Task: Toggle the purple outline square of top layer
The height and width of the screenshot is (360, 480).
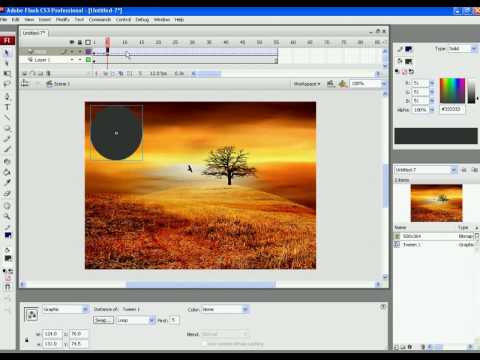Action: (88, 51)
